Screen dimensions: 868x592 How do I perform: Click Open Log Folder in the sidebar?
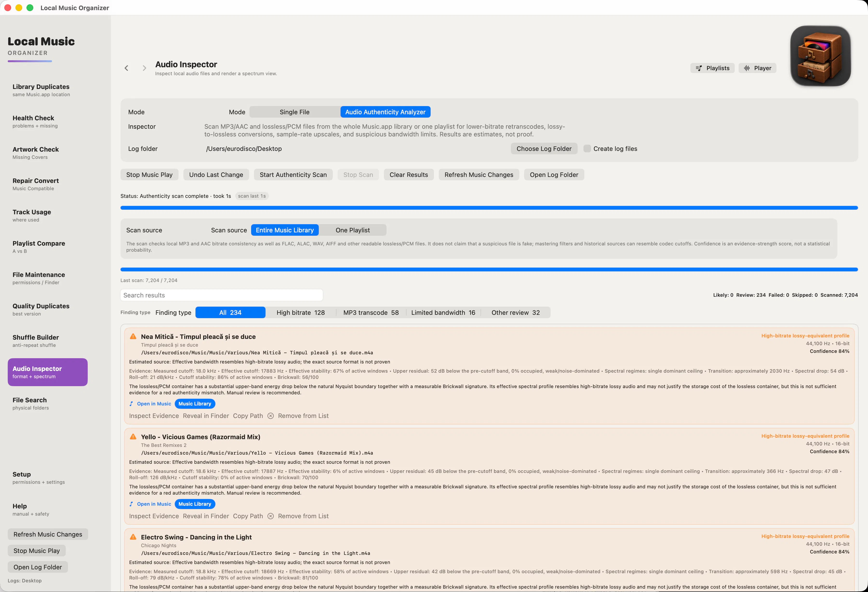click(x=38, y=567)
